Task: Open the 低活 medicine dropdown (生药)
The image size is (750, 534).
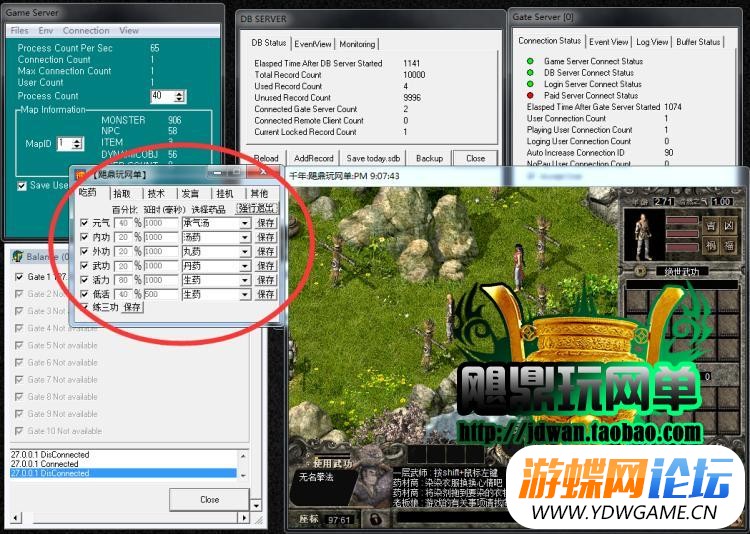Action: [216, 294]
